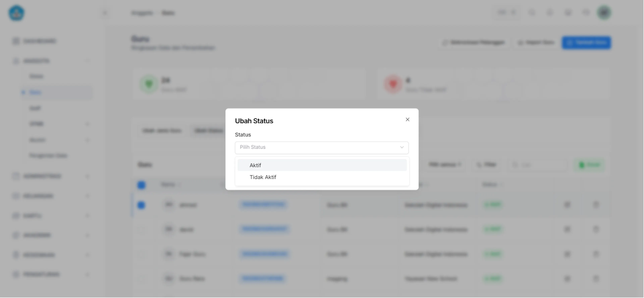Click the round app logo in the sidebar
Image resolution: width=644 pixels, height=298 pixels.
16,13
